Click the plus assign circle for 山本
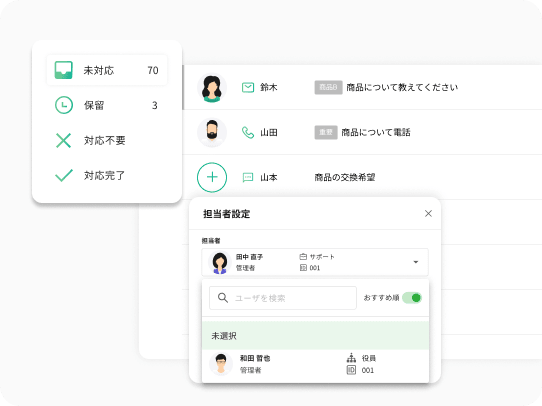542x406 pixels. (x=212, y=177)
